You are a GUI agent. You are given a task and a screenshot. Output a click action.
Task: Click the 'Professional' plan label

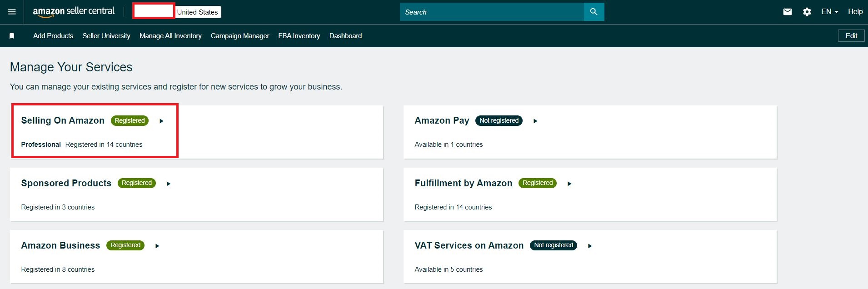pos(41,144)
